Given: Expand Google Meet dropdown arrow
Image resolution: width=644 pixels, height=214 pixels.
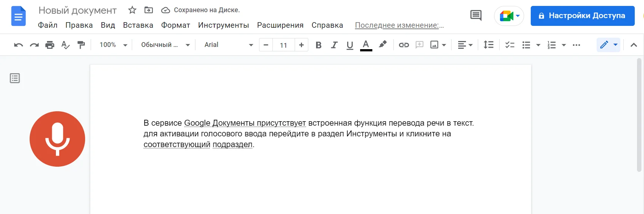Looking at the screenshot, I should (x=518, y=16).
